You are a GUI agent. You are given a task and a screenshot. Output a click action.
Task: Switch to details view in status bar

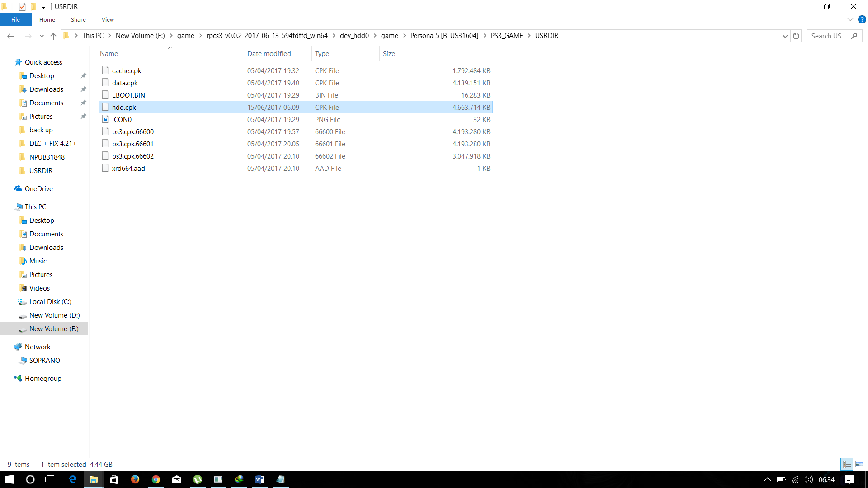[x=847, y=464]
